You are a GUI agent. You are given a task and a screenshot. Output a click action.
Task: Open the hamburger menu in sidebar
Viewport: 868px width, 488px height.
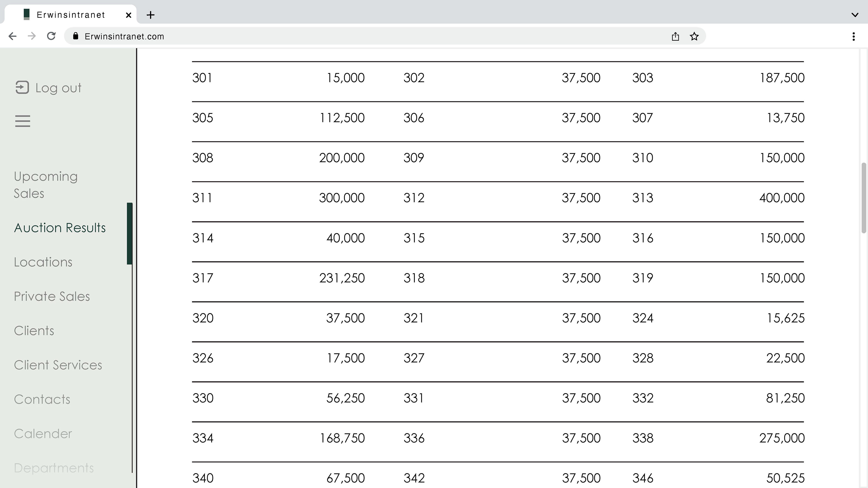coord(23,121)
